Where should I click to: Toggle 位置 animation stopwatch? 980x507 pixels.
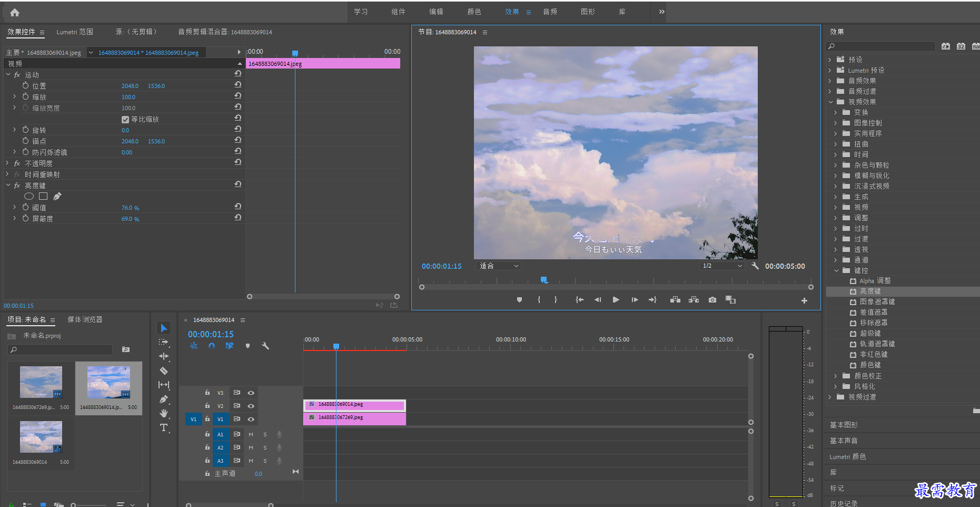25,85
